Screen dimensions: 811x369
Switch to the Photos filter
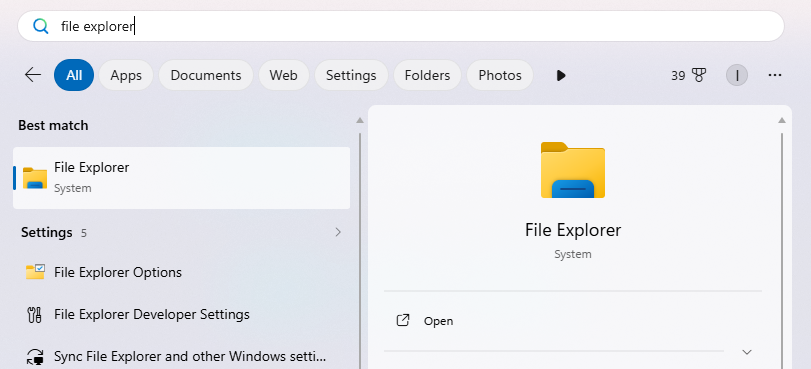click(x=500, y=75)
